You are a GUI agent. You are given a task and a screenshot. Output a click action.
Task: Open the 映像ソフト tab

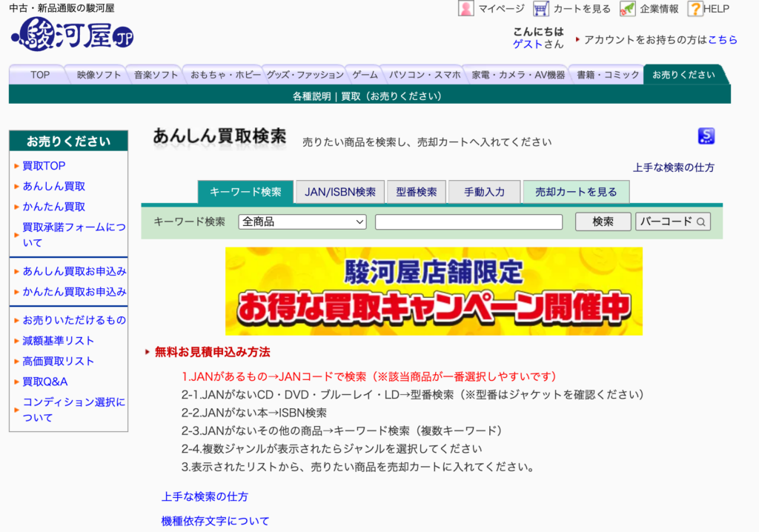click(99, 75)
